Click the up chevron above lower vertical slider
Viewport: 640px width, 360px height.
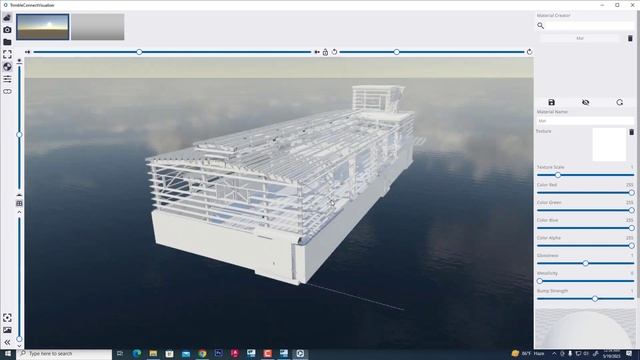(19, 212)
